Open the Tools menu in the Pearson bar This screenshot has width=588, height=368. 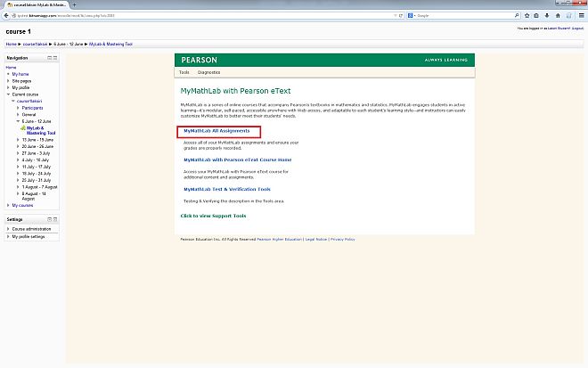coord(184,71)
